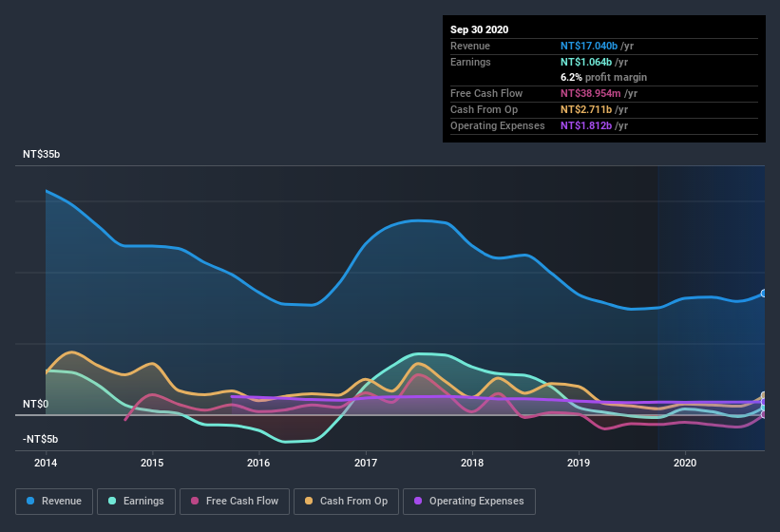Image resolution: width=780 pixels, height=532 pixels.
Task: Click the 2018 x-axis label
Action: (x=472, y=463)
